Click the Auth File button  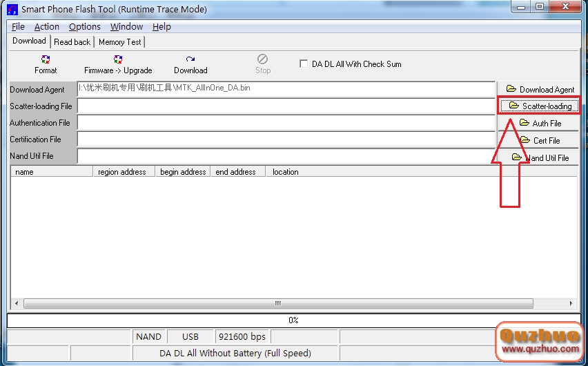pyautogui.click(x=540, y=123)
